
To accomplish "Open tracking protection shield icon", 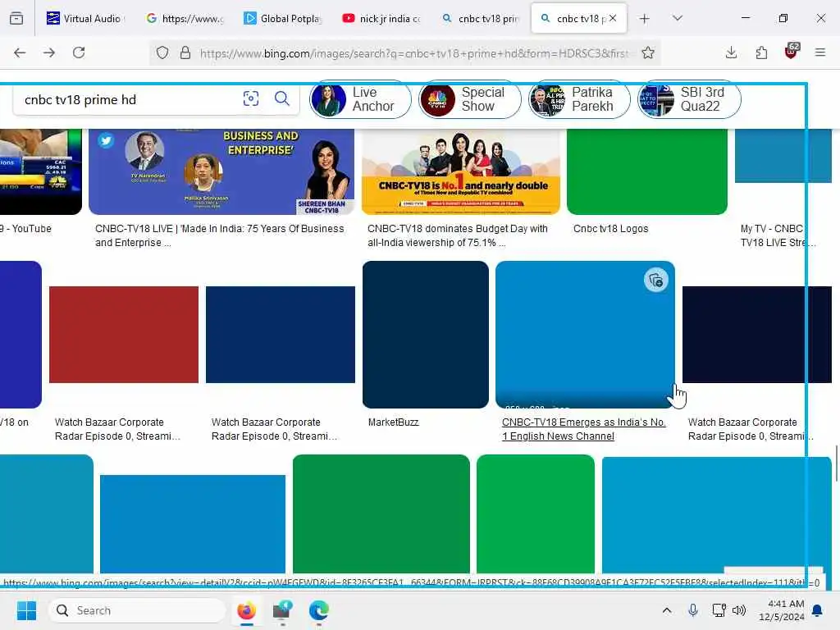I will click(162, 52).
